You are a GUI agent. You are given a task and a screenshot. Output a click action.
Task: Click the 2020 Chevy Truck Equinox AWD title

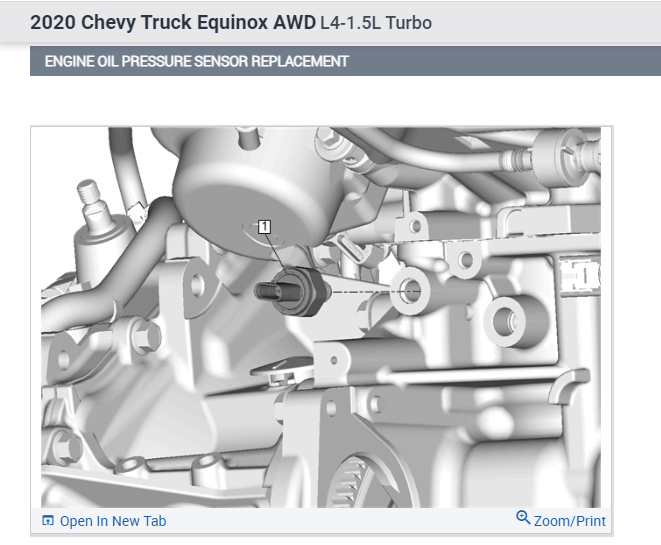point(173,22)
